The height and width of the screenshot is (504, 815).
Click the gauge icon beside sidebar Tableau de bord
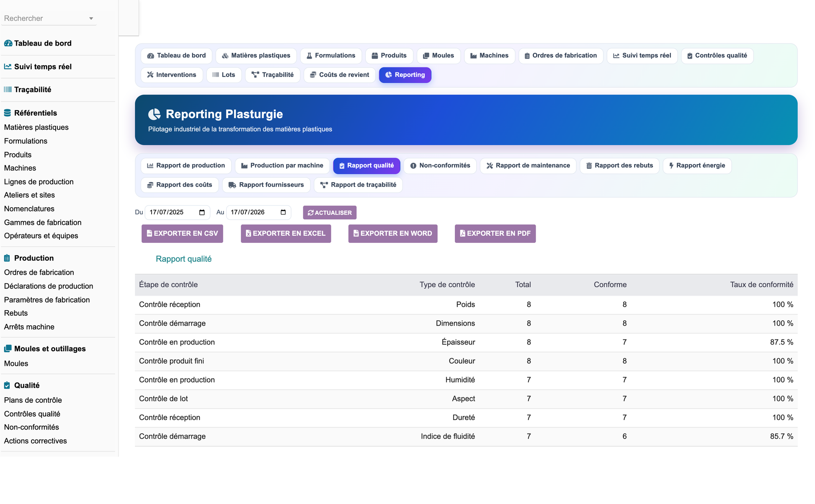click(8, 43)
